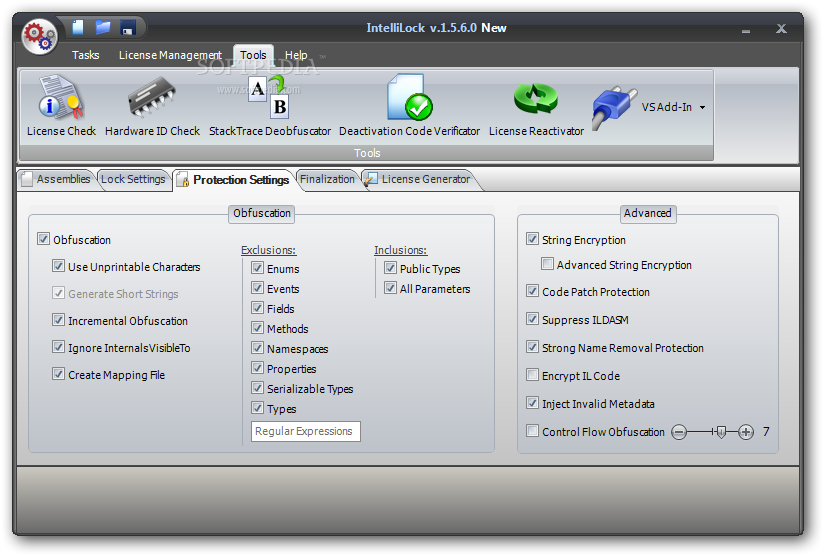Viewport: 824px width, 556px height.
Task: Enable Encrypt IL Code option
Action: tap(532, 375)
